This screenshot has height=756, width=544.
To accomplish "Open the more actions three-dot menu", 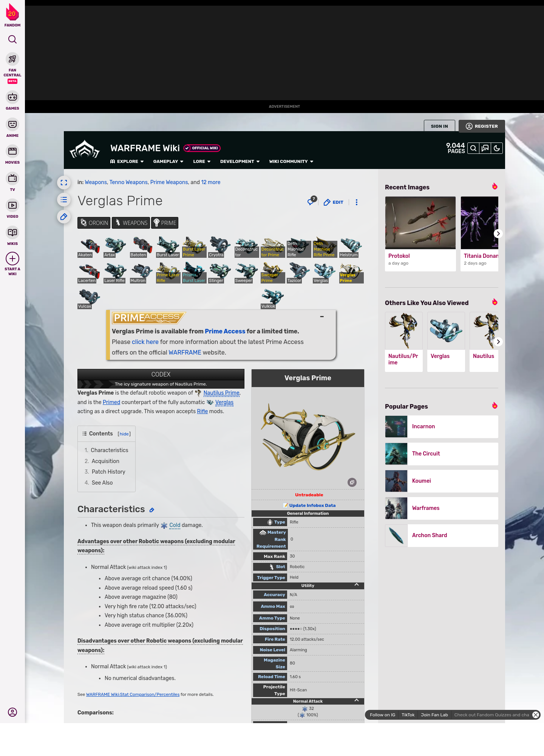I will click(356, 202).
